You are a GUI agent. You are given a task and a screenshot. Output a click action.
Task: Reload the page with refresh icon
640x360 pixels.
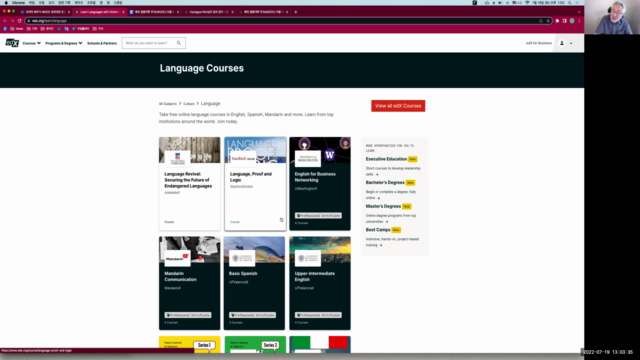(x=19, y=21)
